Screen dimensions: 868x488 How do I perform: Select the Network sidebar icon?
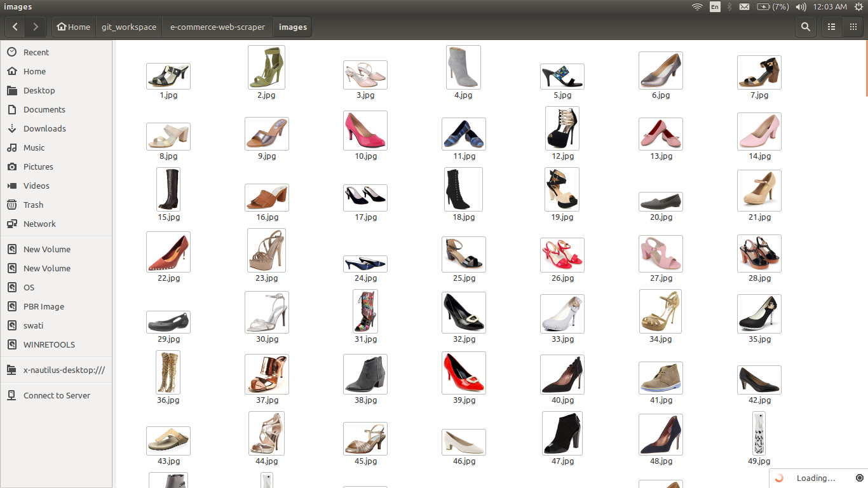pyautogui.click(x=12, y=224)
